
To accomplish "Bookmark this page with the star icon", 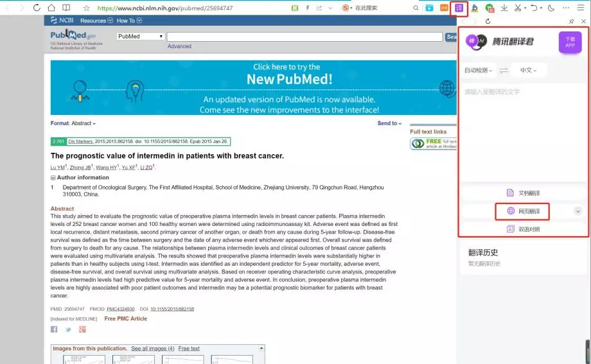I will (x=86, y=8).
